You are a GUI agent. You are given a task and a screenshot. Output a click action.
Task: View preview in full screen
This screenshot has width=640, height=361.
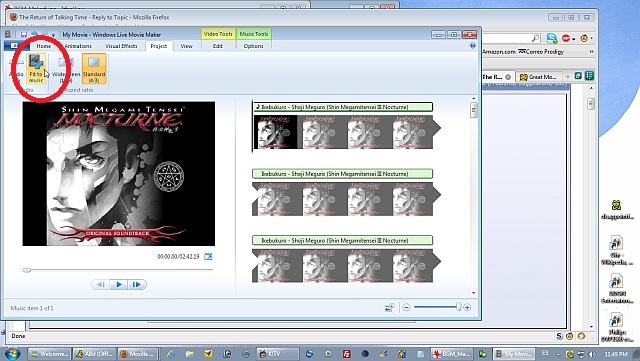pos(208,256)
